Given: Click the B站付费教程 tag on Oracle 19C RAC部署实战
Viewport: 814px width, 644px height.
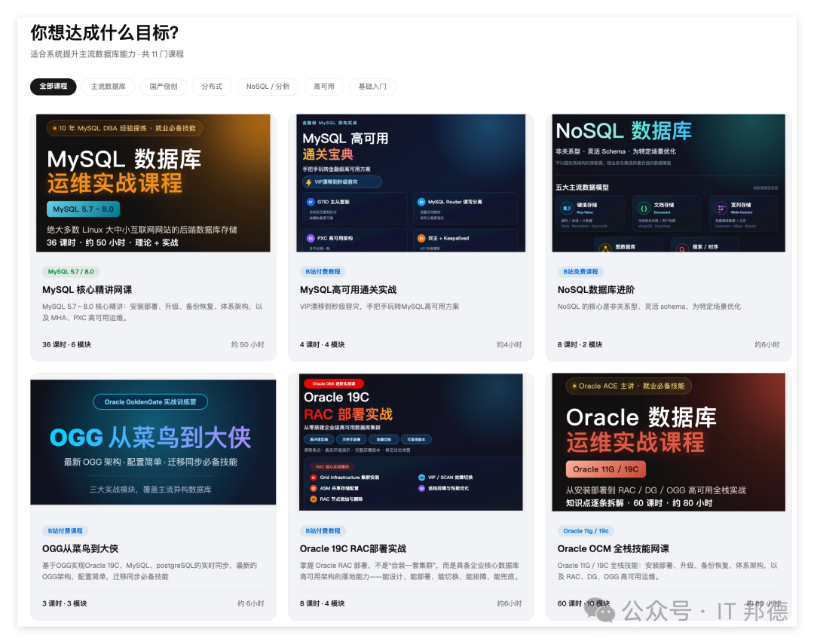Looking at the screenshot, I should pyautogui.click(x=323, y=531).
